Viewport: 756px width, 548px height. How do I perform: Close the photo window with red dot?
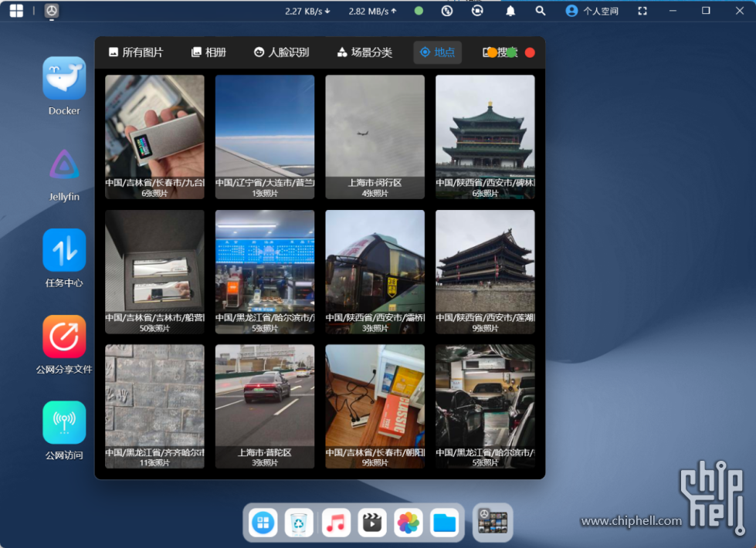click(x=530, y=52)
